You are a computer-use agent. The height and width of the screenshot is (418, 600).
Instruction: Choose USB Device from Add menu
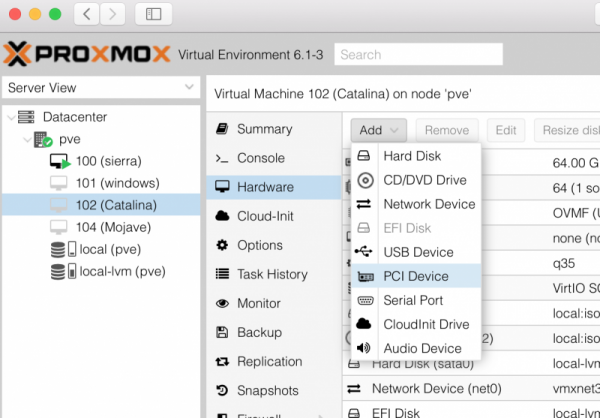416,252
